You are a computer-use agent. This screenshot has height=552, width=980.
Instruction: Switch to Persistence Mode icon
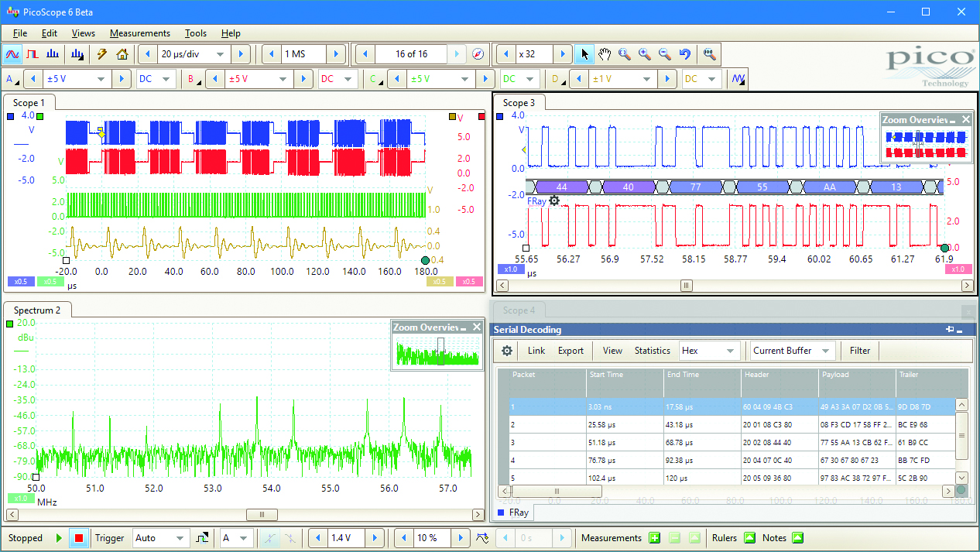point(33,54)
